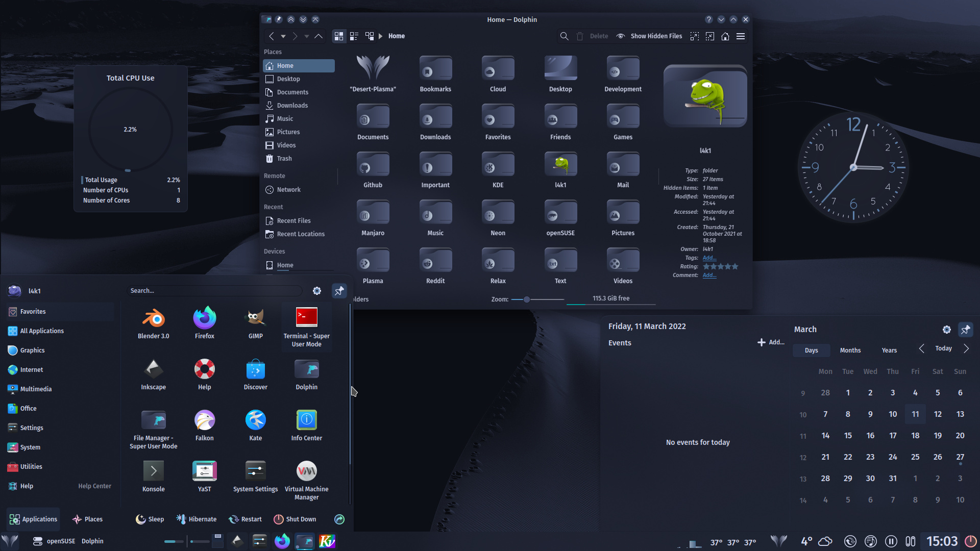Open Firefox from the taskbar
This screenshot has width=980, height=551.
click(282, 541)
